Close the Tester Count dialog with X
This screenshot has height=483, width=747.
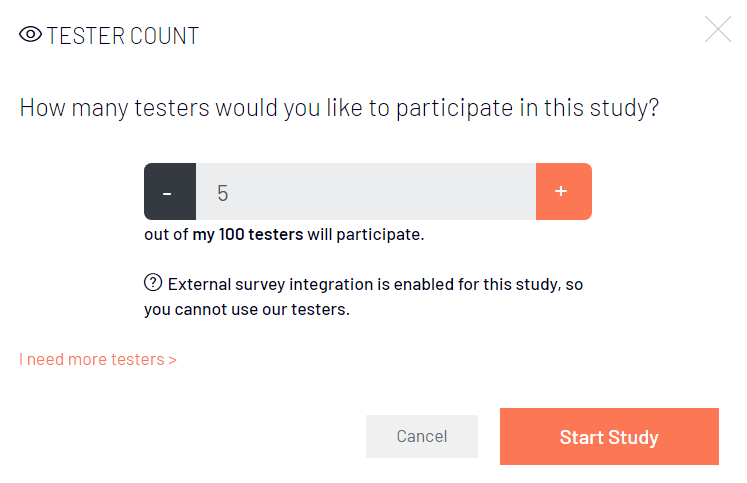718,29
